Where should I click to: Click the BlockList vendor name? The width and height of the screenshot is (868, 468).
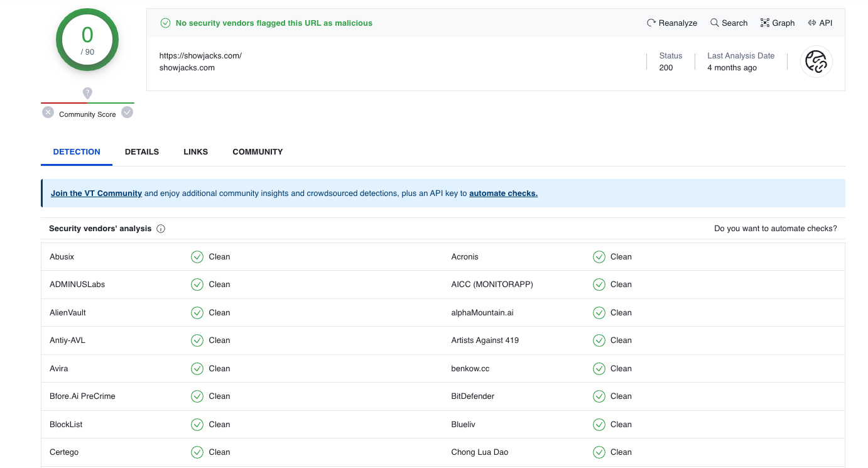[x=66, y=424]
